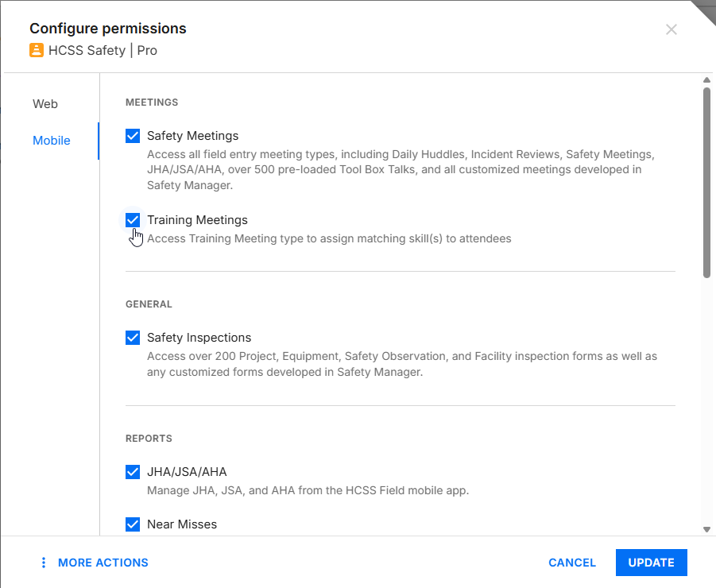
Task: Uncheck the Safety Meetings checkbox
Action: point(133,136)
